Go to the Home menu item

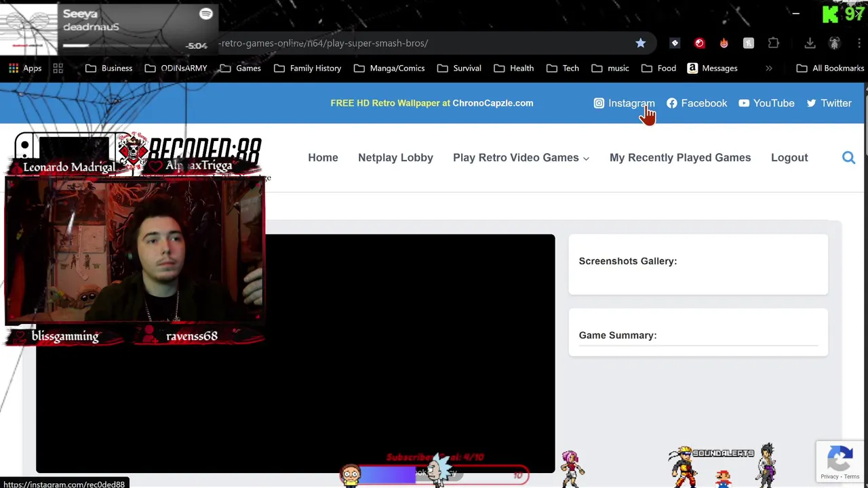[323, 157]
